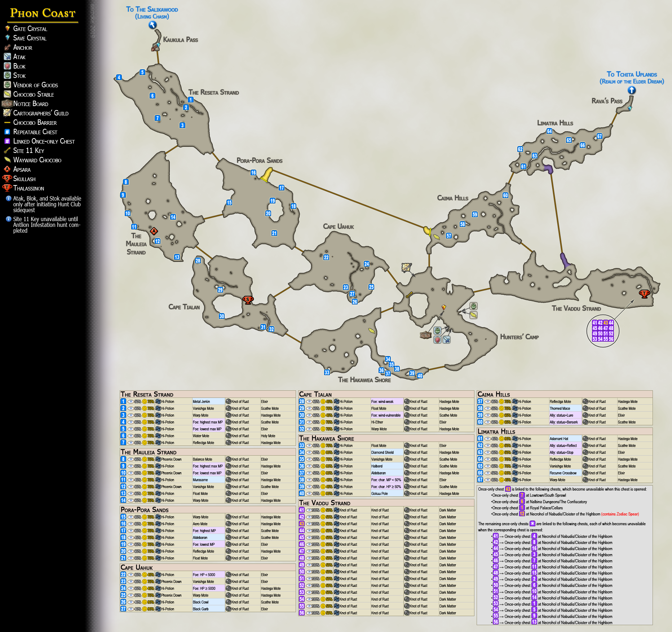Click the Site 11 Key marker on the map
672x632 pixels.
tap(409, 295)
